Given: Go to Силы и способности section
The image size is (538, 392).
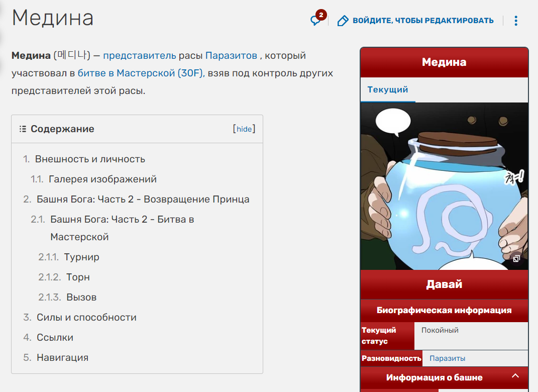Looking at the screenshot, I should [86, 318].
